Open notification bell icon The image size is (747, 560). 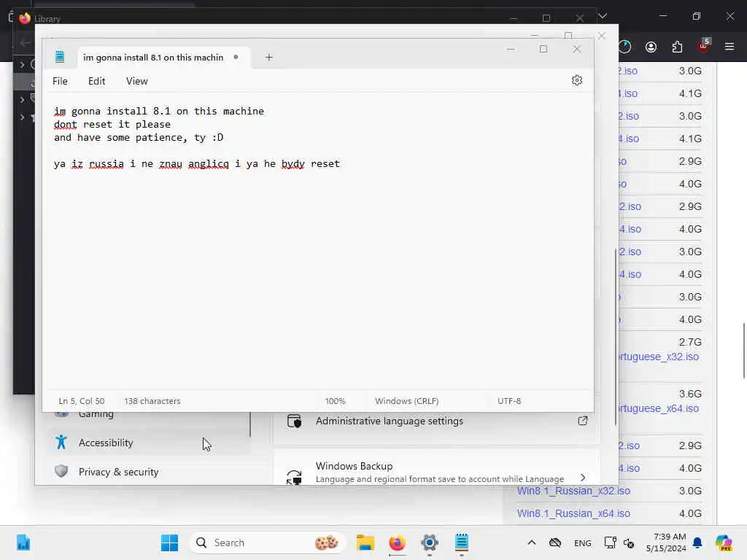pyautogui.click(x=697, y=542)
